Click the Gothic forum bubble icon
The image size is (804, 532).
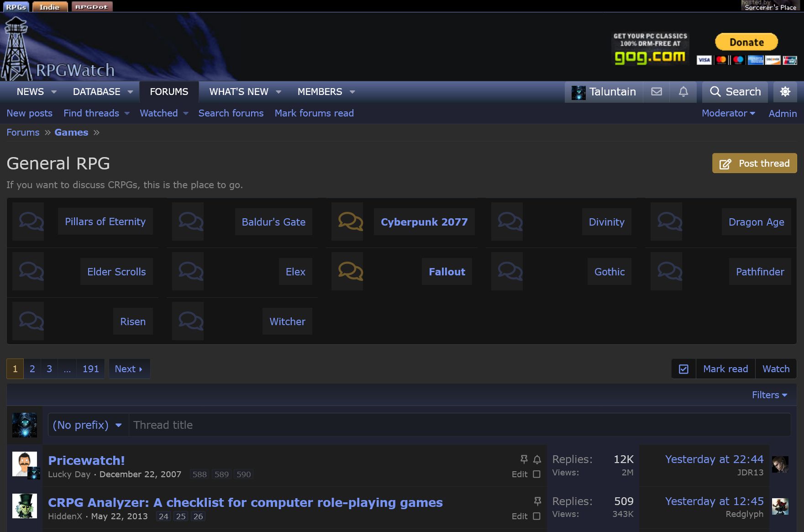(510, 271)
